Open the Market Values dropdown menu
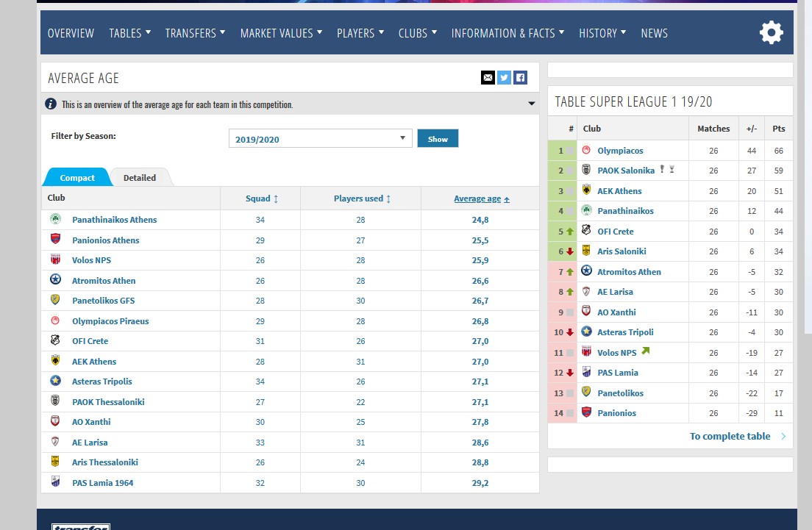Viewport: 812px width, 530px height. click(281, 33)
